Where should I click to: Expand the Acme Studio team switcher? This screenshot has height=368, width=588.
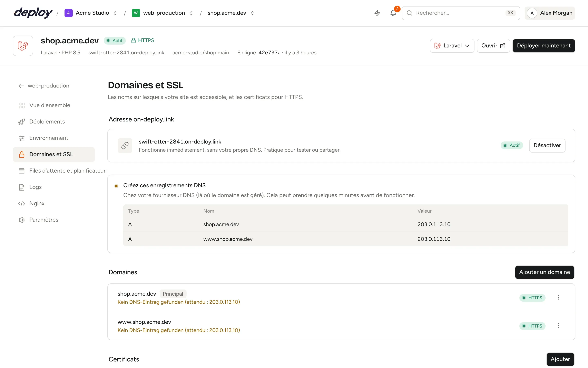[115, 13]
